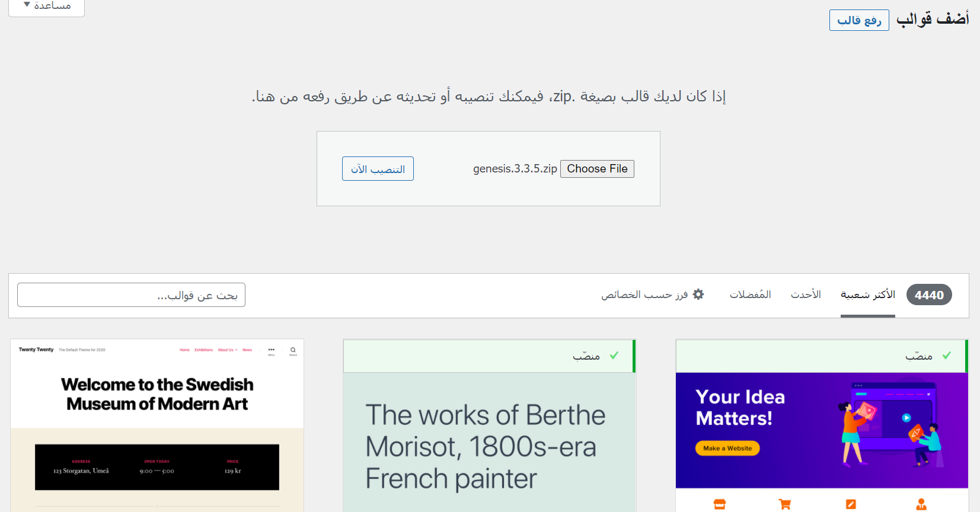980x512 pixels.
Task: Open the Twenty Twenty theme thumbnail
Action: click(157, 425)
